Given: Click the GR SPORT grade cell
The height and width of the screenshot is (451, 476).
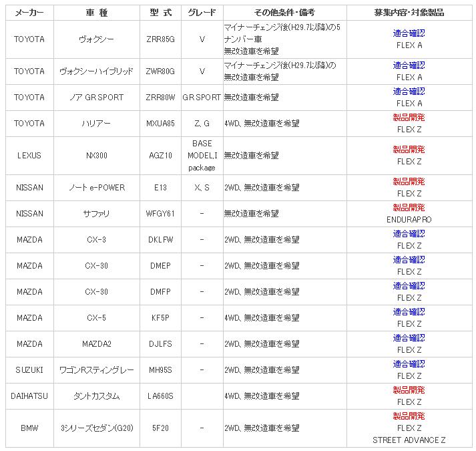Looking at the screenshot, I should tap(202, 98).
